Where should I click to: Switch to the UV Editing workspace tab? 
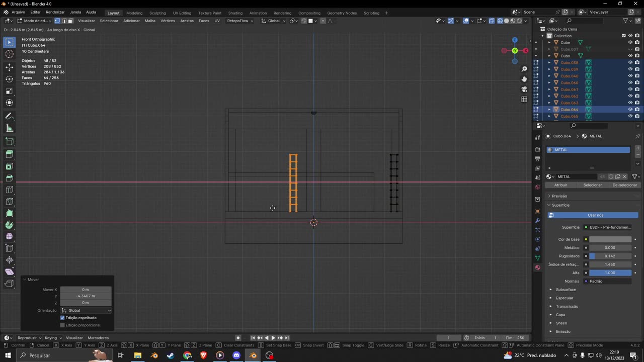[x=182, y=13]
